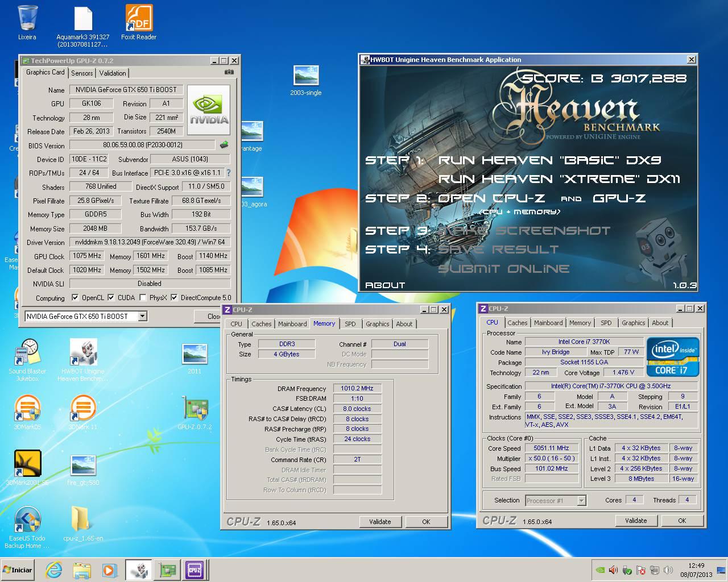The height and width of the screenshot is (582, 728).
Task: Click the BIOS save chip icon in GPU-Z
Action: point(225,145)
